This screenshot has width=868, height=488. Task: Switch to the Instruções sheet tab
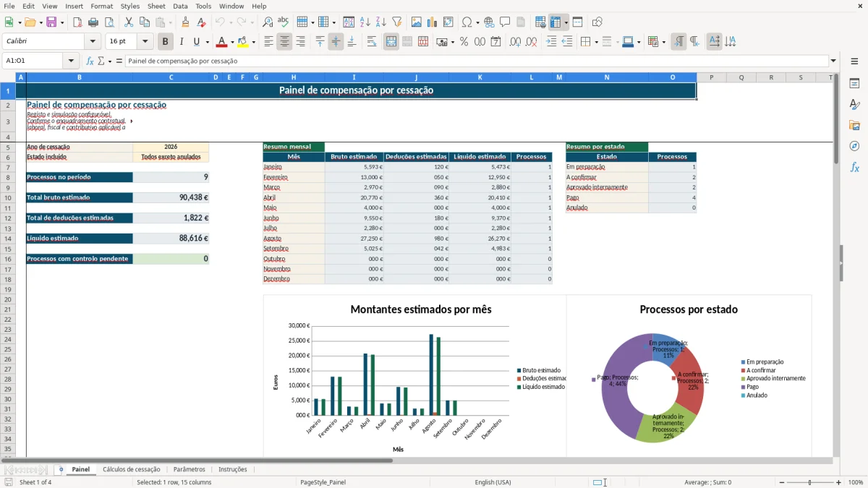click(x=233, y=469)
